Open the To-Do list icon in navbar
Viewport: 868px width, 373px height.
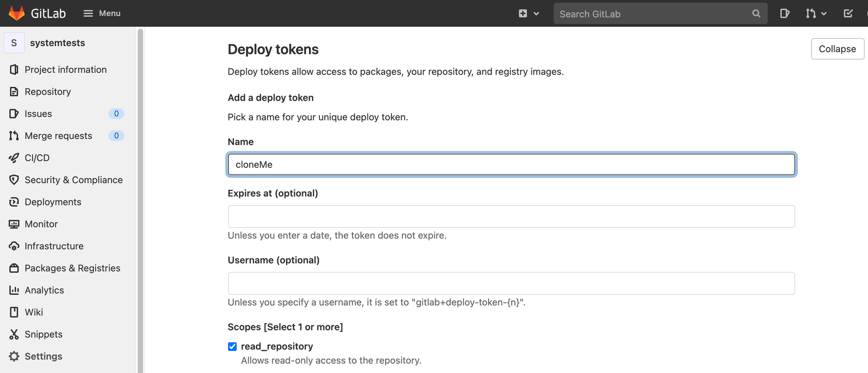848,14
